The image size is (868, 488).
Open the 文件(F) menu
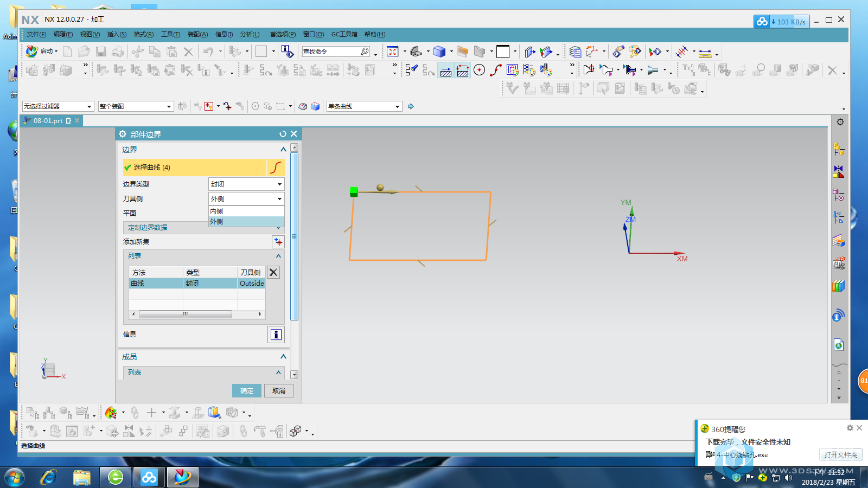(x=36, y=34)
